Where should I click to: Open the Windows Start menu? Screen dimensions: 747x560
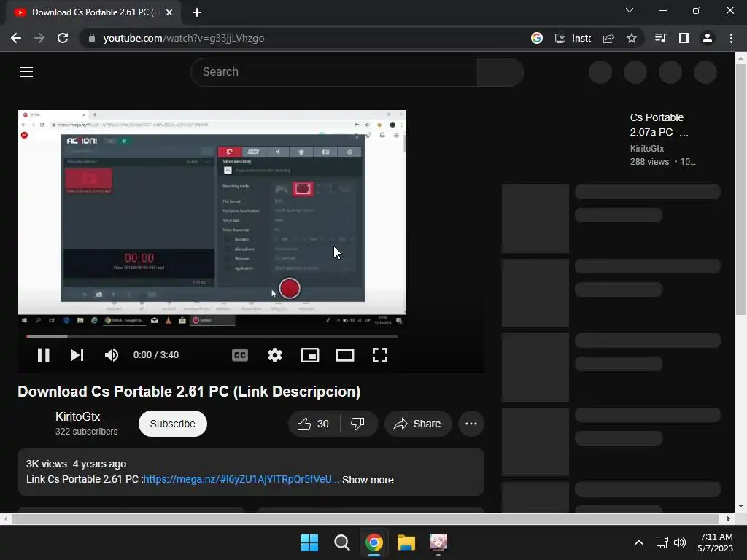pos(309,542)
